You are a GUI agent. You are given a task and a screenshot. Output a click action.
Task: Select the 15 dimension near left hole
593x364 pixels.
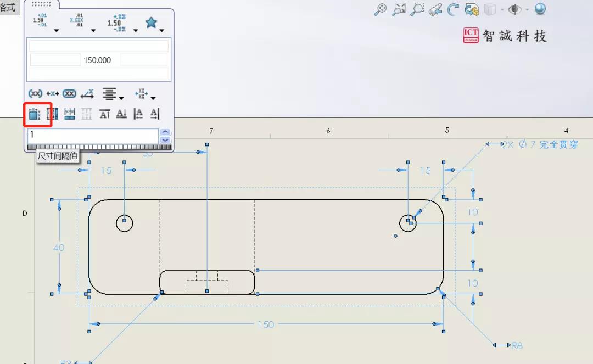(107, 171)
